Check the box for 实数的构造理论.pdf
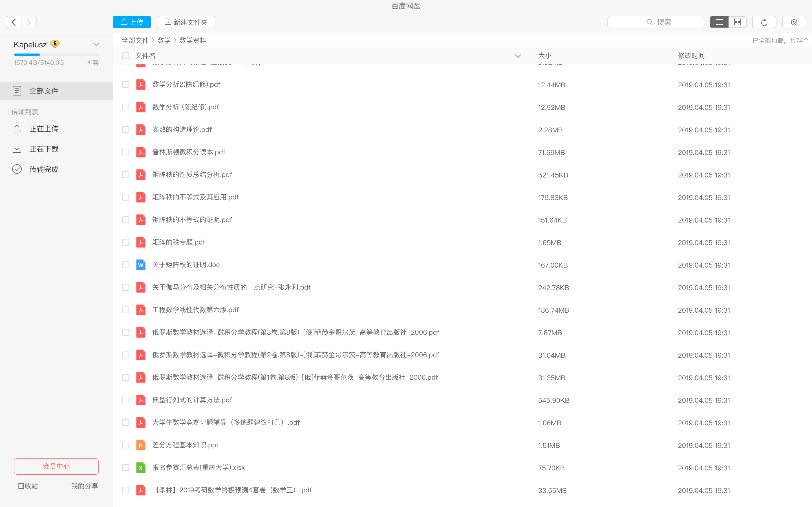 pyautogui.click(x=126, y=130)
